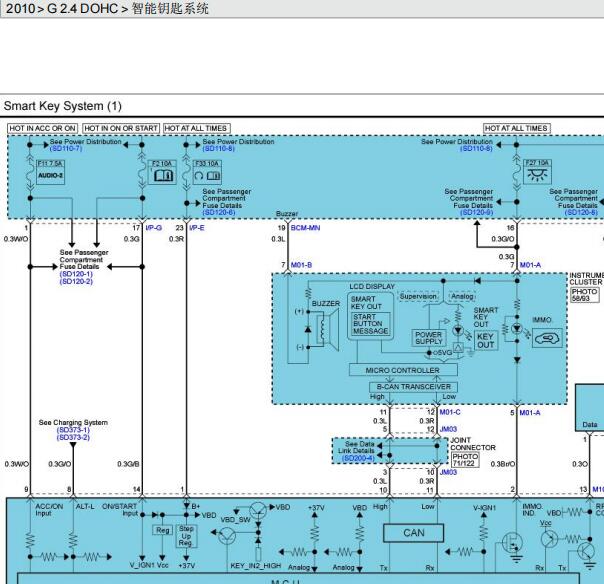This screenshot has height=584, width=604.
Task: Click the JOINT CONNECTOR label
Action: click(x=473, y=444)
